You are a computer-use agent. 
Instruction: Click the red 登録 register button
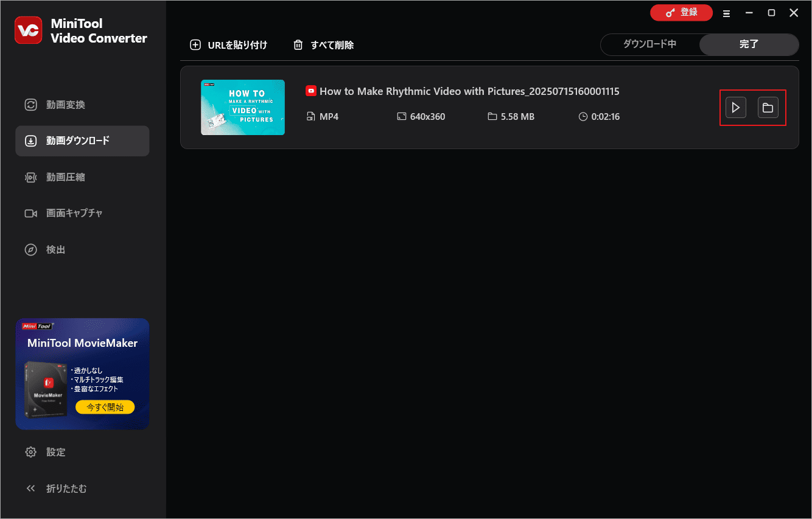click(x=681, y=12)
